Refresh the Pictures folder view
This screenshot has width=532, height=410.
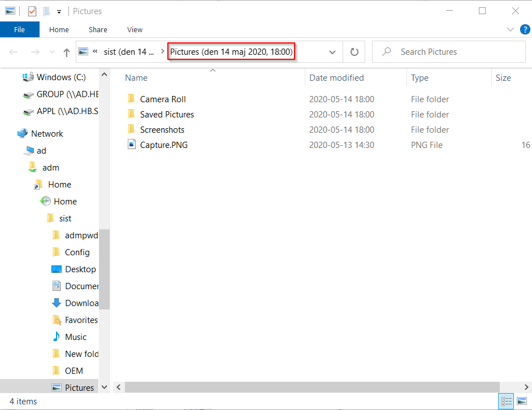click(354, 52)
